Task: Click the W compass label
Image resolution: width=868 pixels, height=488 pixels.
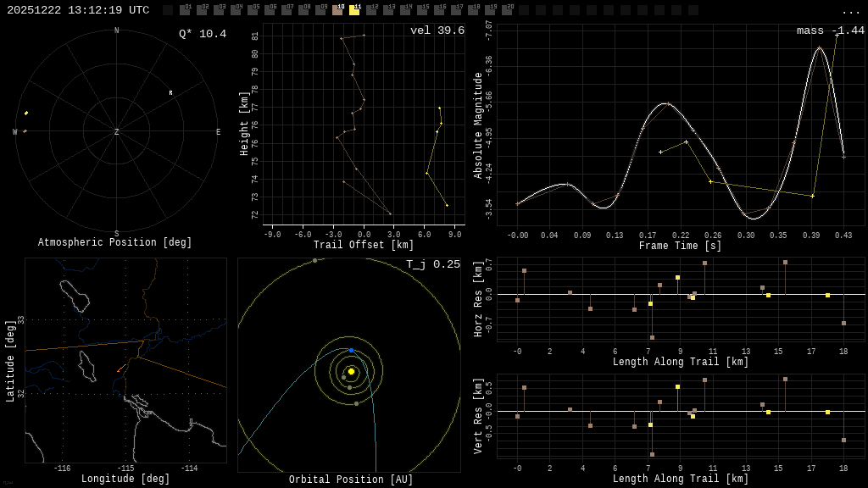Action: pos(15,131)
